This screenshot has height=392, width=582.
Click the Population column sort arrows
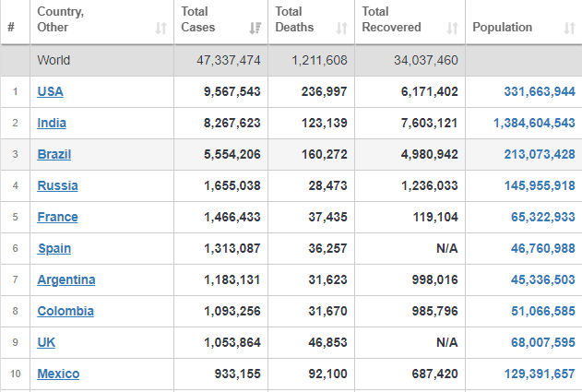point(569,28)
